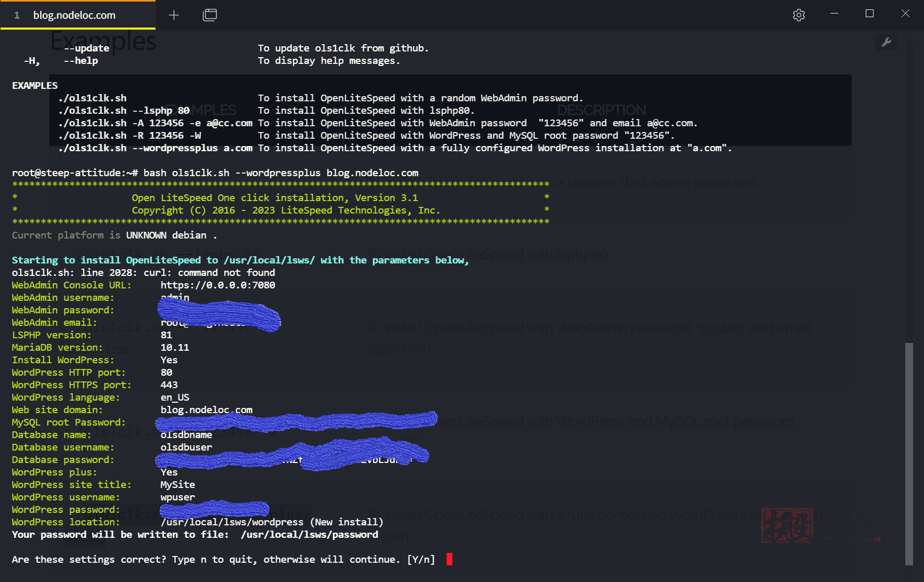
Task: Click the WordPress username value wpuser
Action: tap(178, 497)
